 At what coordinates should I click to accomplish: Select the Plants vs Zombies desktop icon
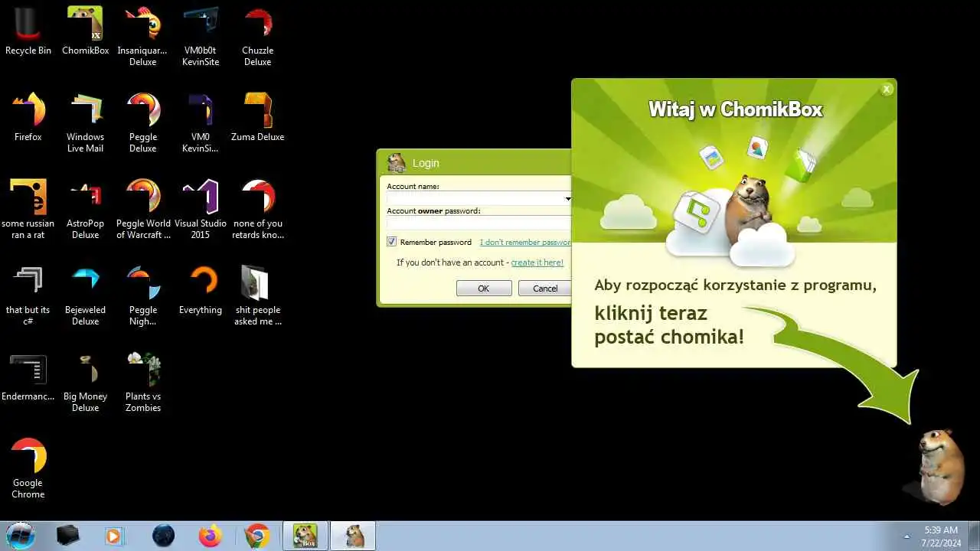point(142,383)
